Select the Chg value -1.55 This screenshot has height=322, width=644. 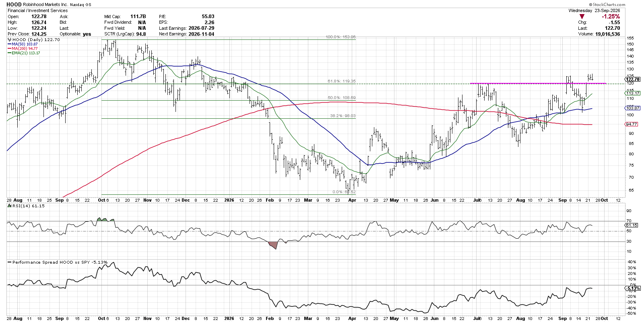[x=614, y=23]
